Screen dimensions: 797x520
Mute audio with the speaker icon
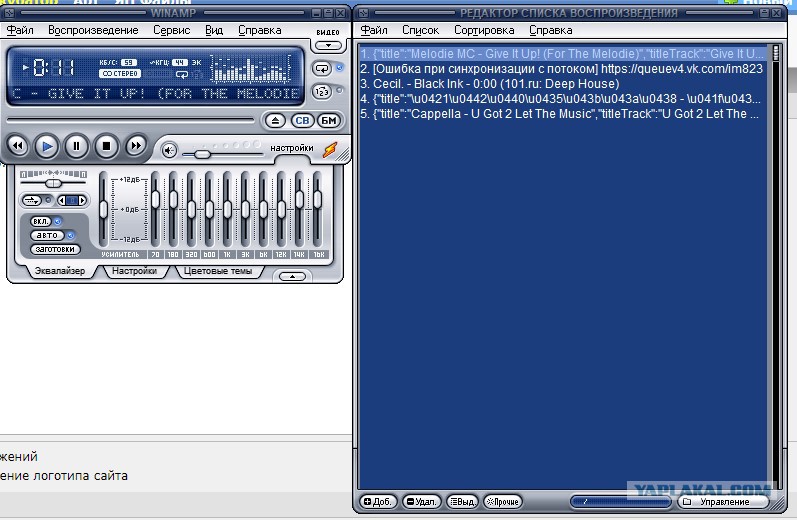click(x=169, y=150)
